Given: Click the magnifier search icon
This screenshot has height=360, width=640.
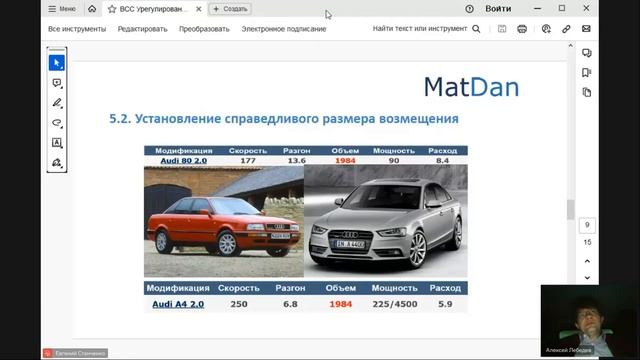Looking at the screenshot, I should [476, 29].
